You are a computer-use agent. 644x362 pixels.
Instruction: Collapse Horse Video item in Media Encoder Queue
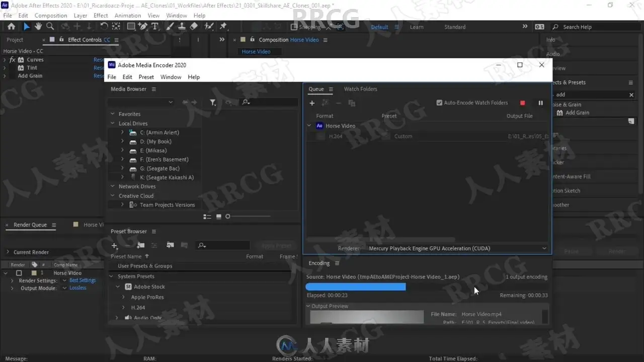tap(309, 126)
